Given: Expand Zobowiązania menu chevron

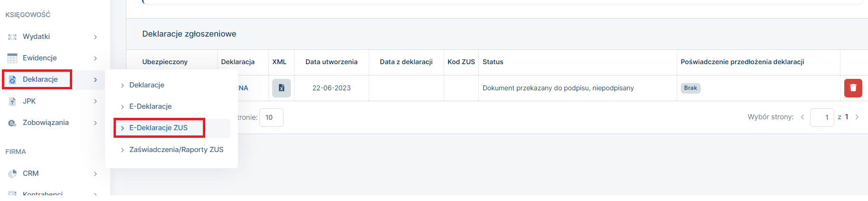Looking at the screenshot, I should click(x=95, y=123).
